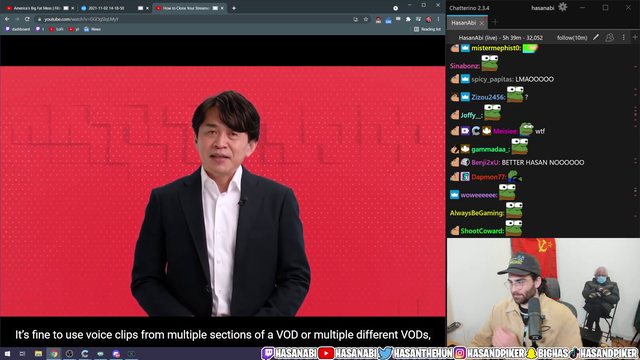This screenshot has width=640, height=360.
Task: Click the Chrome profile avatar
Action: coord(429,19)
